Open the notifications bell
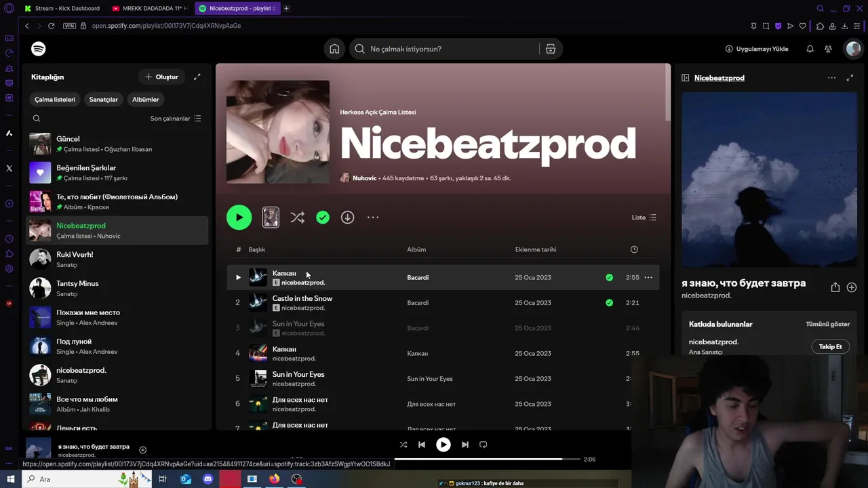868x488 pixels. (810, 49)
